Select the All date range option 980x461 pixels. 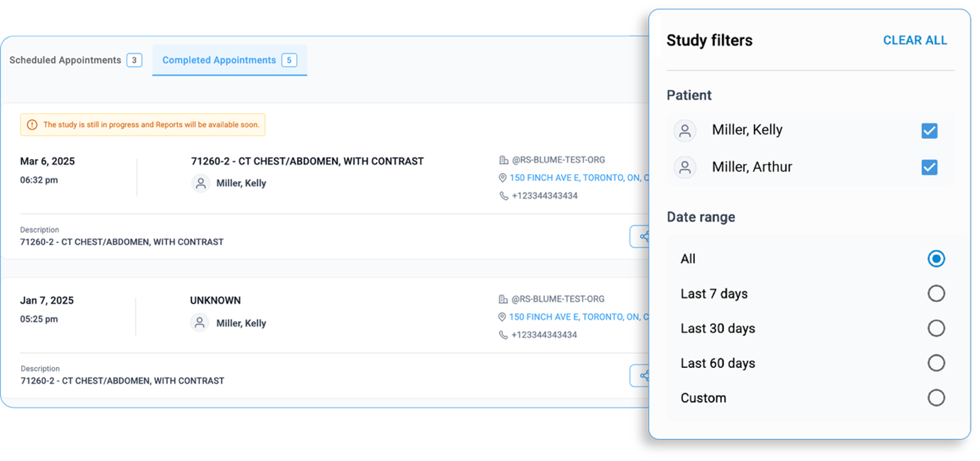936,259
